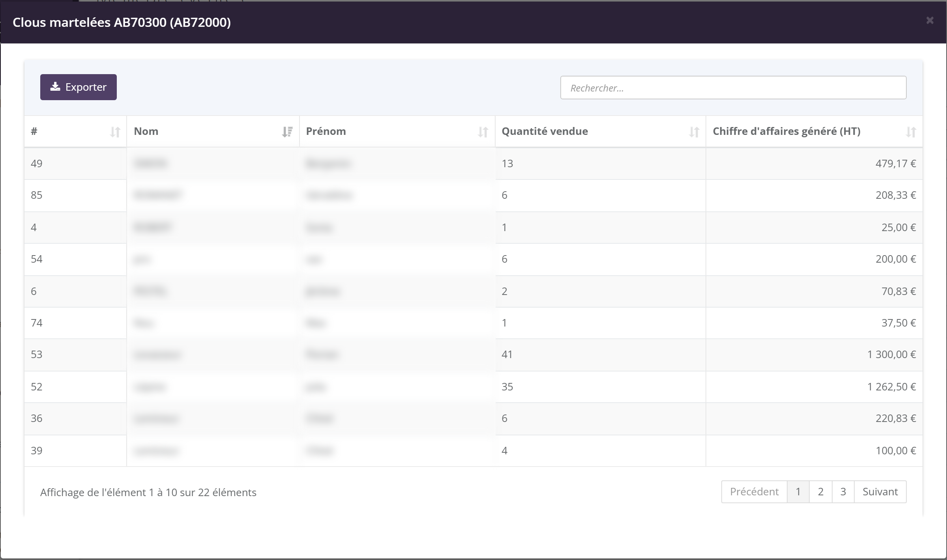Click row number 36 cell

[75, 418]
